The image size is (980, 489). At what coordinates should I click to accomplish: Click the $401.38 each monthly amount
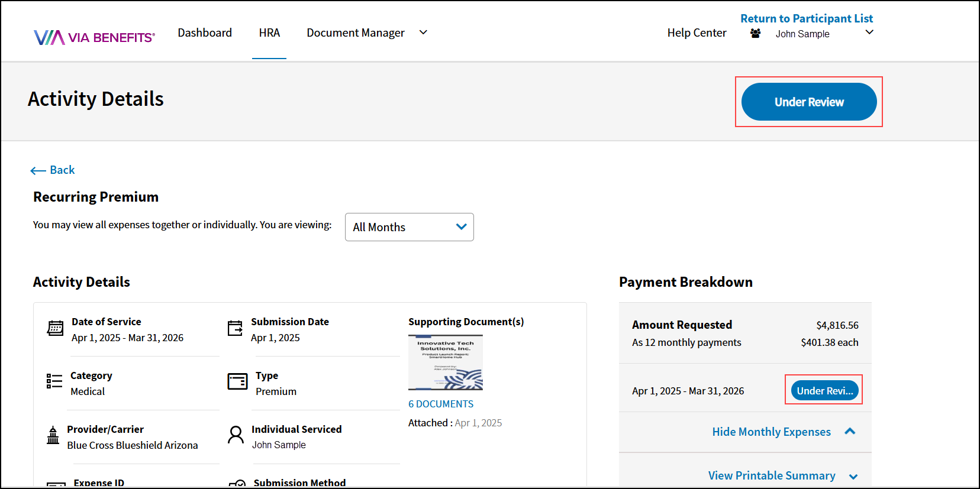click(830, 342)
